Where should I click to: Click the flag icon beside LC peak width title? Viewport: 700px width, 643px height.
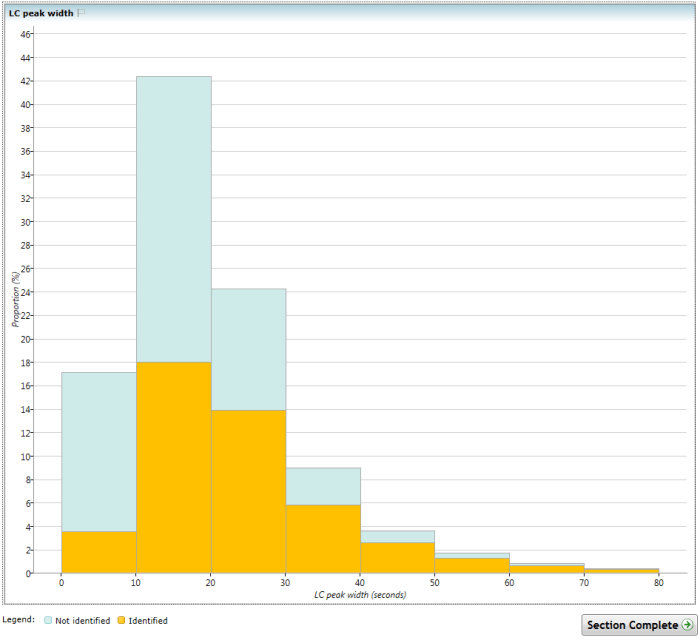pyautogui.click(x=81, y=13)
